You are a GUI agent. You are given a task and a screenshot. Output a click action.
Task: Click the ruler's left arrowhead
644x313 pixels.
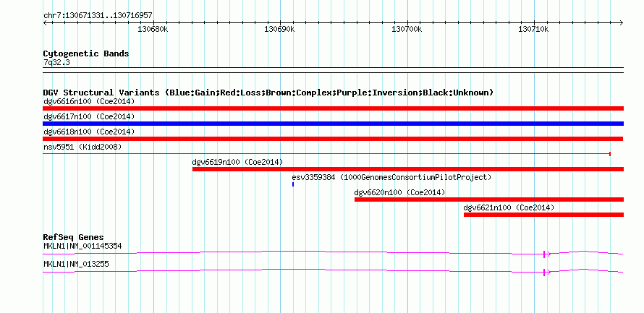coord(45,23)
